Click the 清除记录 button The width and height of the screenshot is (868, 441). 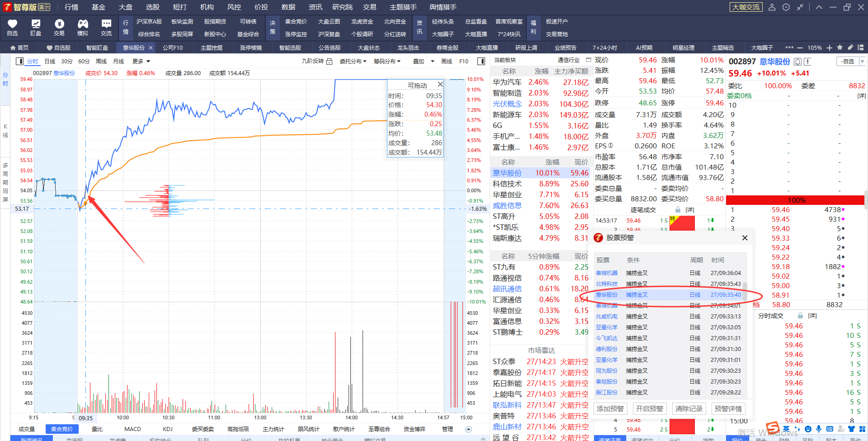pos(689,409)
